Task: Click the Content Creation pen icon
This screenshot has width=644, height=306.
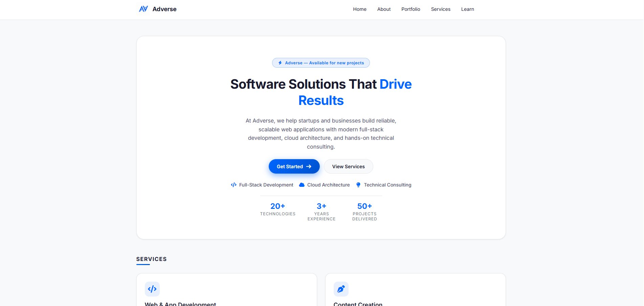Action: (x=341, y=289)
